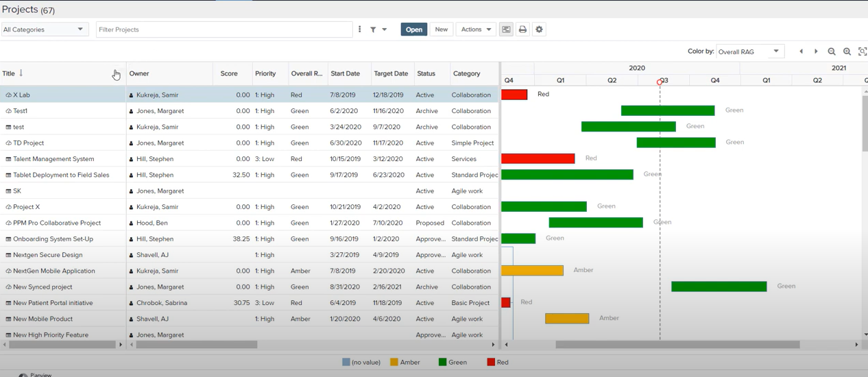This screenshot has width=868, height=377.
Task: Click New Patient Portal initiative title
Action: pyautogui.click(x=53, y=303)
